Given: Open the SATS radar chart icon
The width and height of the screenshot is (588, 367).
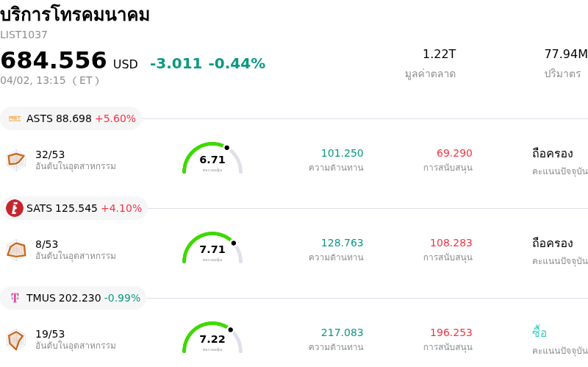Looking at the screenshot, I should (x=16, y=249).
